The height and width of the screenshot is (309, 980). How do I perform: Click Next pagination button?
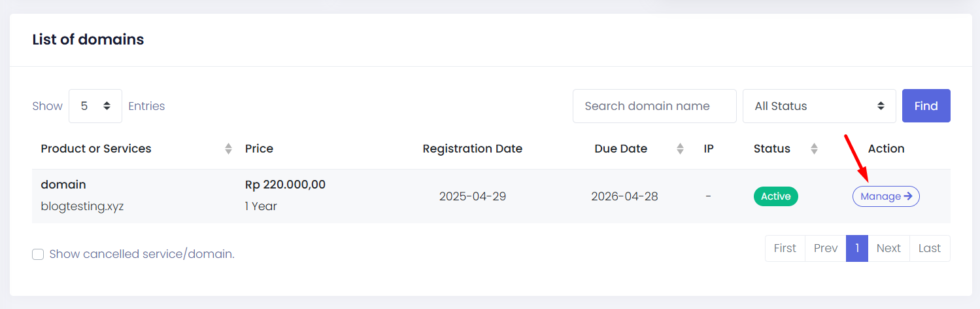pos(888,248)
